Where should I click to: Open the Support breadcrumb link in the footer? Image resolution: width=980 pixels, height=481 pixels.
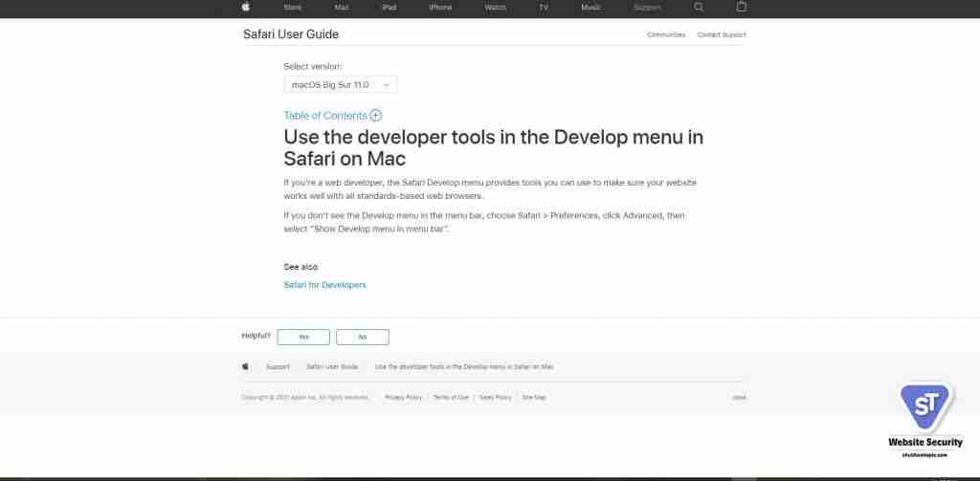coord(278,366)
